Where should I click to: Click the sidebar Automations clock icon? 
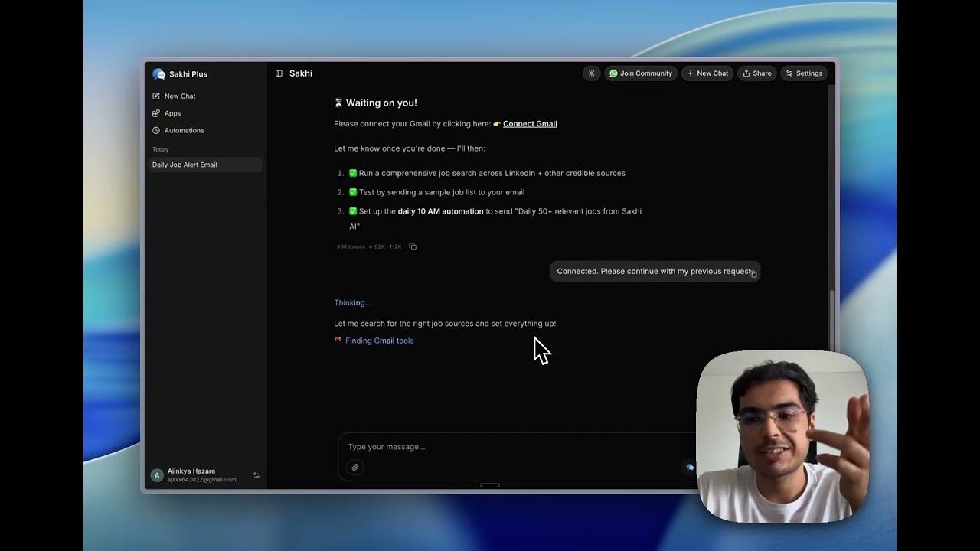pyautogui.click(x=156, y=130)
